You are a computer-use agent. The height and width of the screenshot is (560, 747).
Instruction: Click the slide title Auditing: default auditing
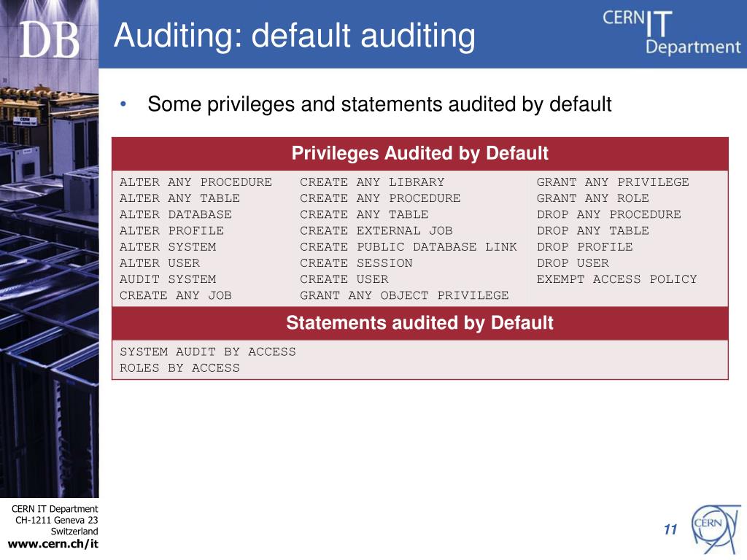click(x=295, y=36)
